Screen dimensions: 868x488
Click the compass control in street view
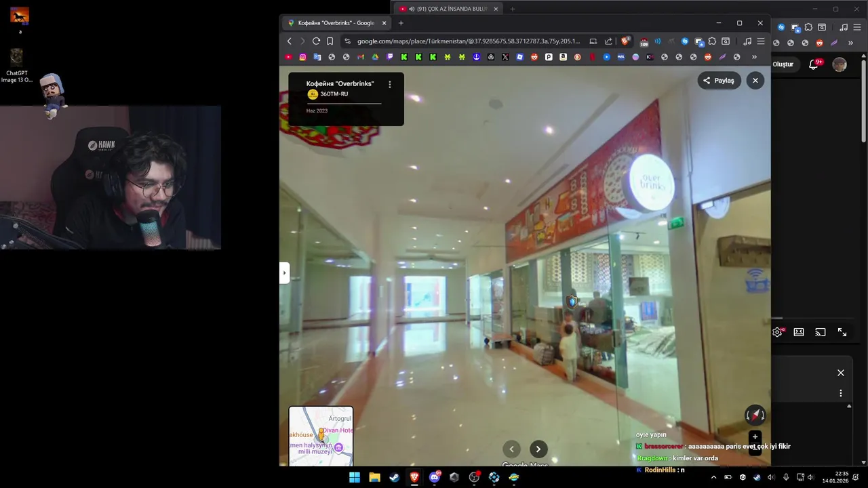pyautogui.click(x=755, y=415)
